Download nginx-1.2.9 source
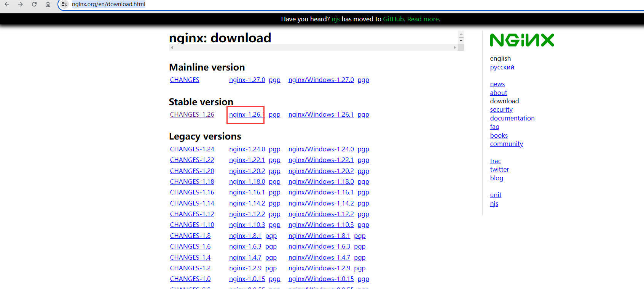644x289 pixels. click(x=245, y=268)
